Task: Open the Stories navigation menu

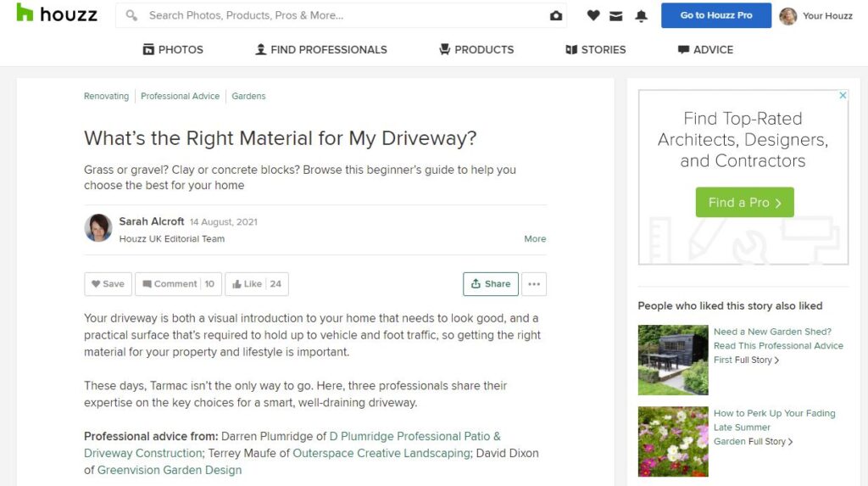Action: 596,50
